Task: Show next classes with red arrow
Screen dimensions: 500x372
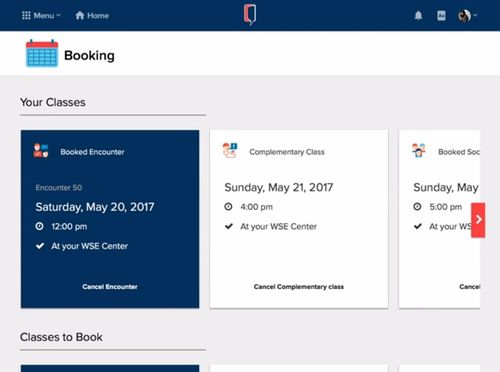Action: pyautogui.click(x=478, y=220)
